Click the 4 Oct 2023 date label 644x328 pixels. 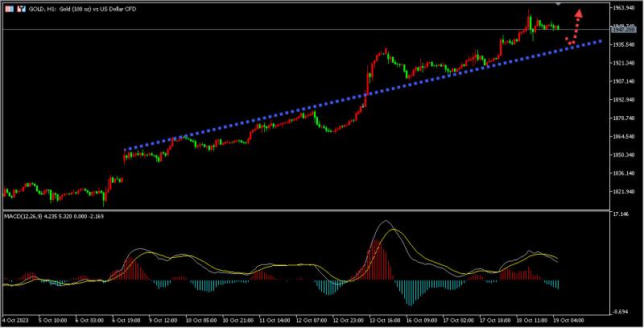[18, 320]
